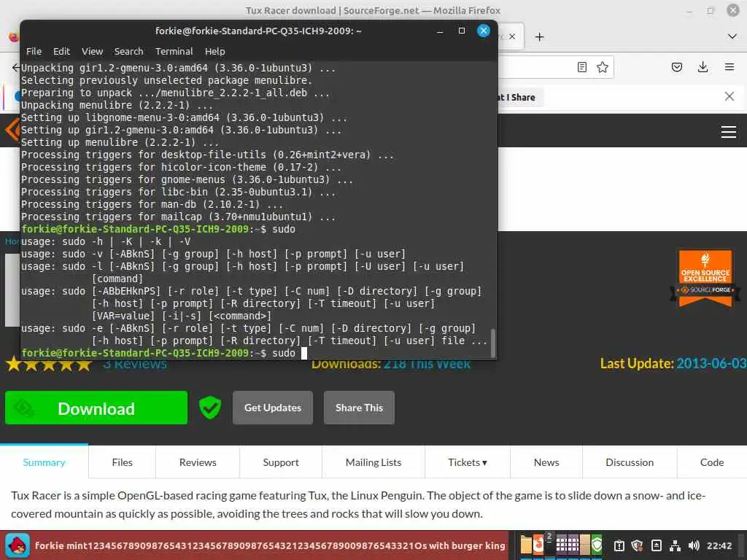The width and height of the screenshot is (747, 560).
Task: Open the SourceForge site hamburger menu
Action: point(729,131)
